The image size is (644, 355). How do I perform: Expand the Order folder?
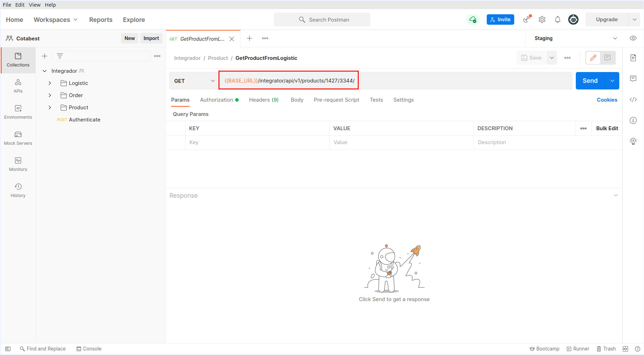50,95
